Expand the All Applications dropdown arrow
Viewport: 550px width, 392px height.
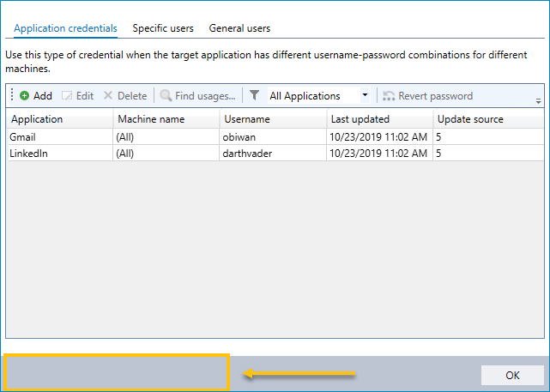[x=365, y=95]
